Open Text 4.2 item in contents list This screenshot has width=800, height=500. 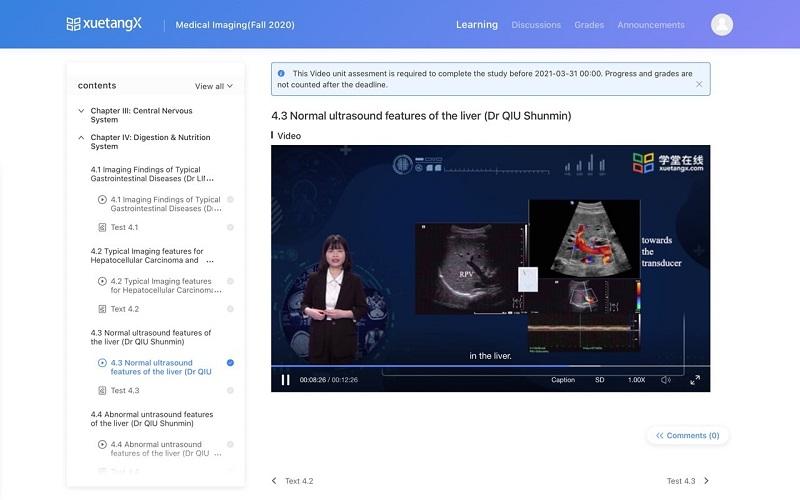(125, 309)
